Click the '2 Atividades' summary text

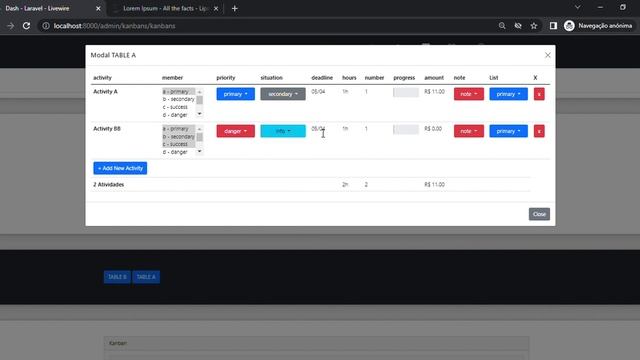(x=109, y=184)
